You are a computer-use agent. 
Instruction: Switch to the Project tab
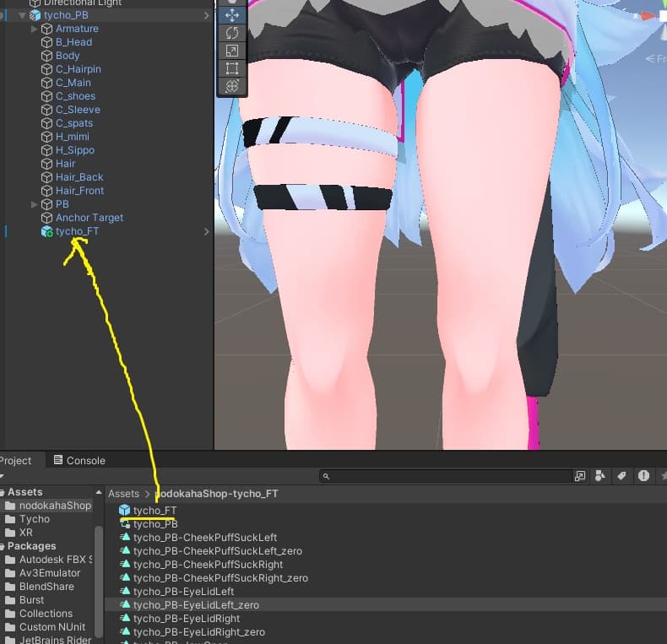pyautogui.click(x=17, y=460)
